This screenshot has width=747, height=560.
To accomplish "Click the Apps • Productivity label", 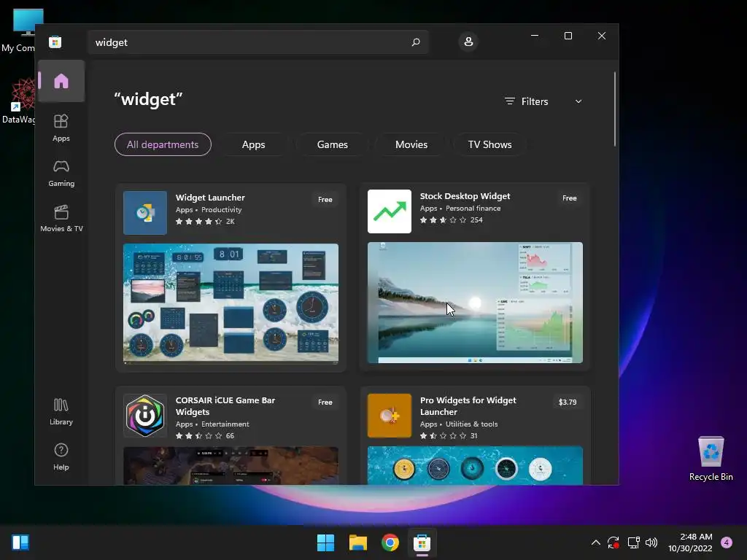I will pos(209,209).
